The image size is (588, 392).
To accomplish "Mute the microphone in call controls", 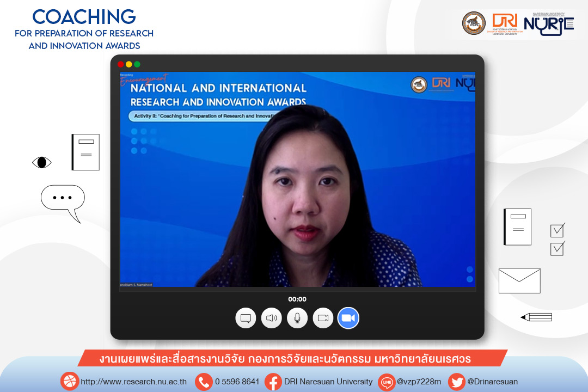I will pos(297,318).
